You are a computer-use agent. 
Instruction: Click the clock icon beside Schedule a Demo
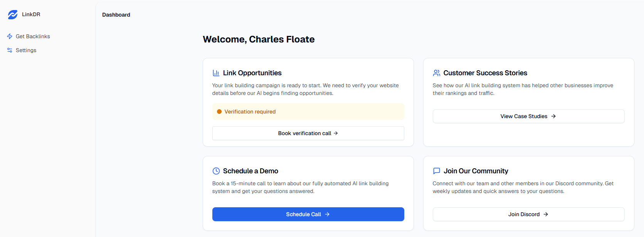216,171
